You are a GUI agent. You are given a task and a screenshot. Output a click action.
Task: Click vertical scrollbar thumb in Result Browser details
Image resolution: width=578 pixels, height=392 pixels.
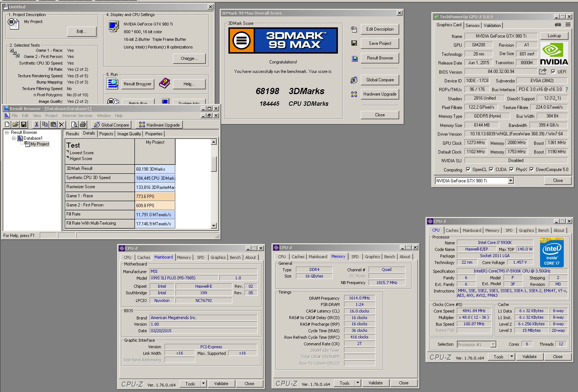click(x=214, y=164)
